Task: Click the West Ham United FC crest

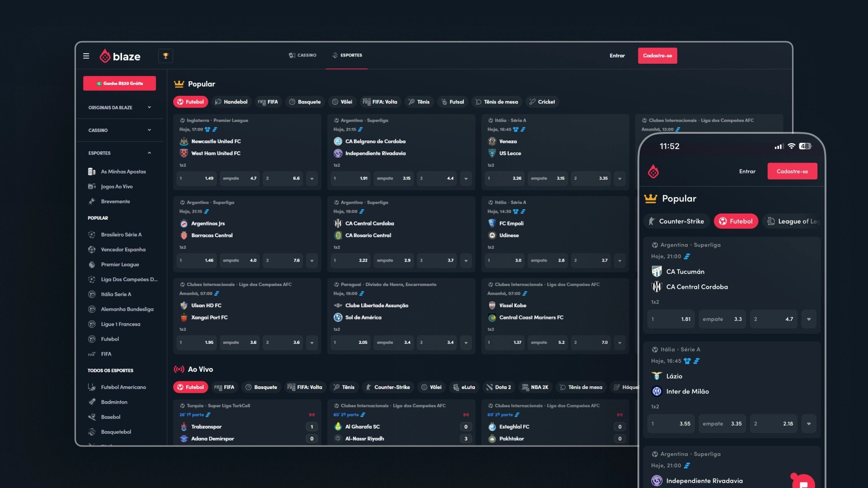Action: (x=184, y=153)
